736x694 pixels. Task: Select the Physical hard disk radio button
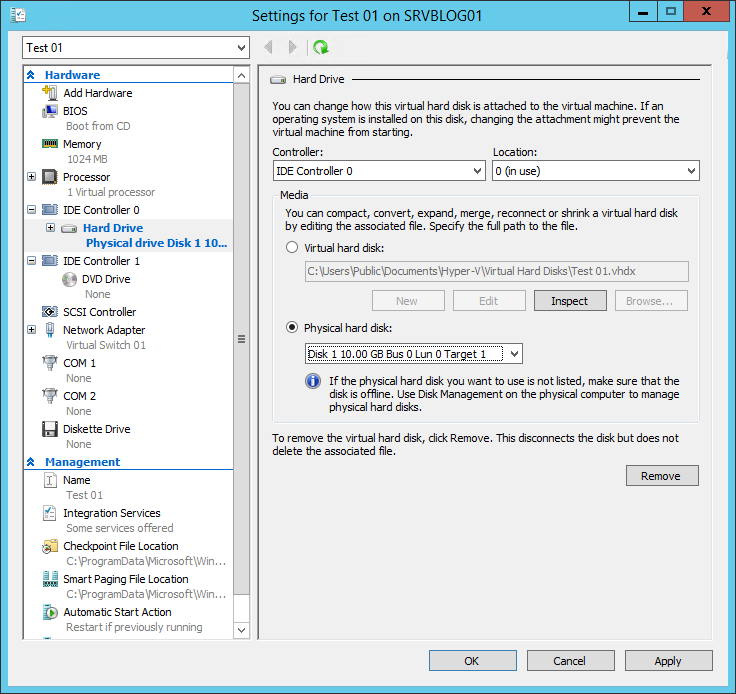pyautogui.click(x=292, y=327)
